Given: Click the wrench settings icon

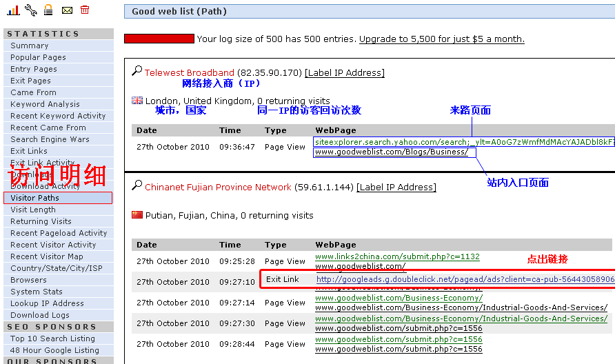Looking at the screenshot, I should (x=30, y=10).
